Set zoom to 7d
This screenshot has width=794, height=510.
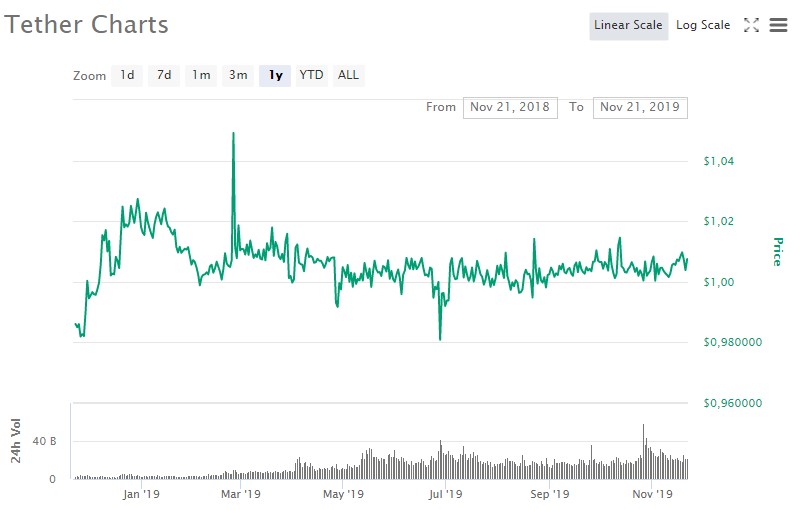pos(164,75)
